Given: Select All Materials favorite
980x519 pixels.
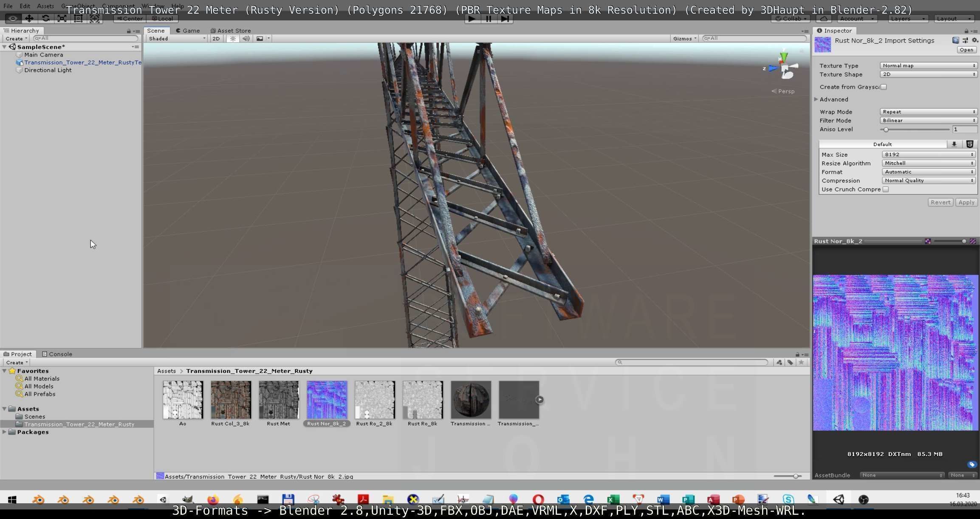Looking at the screenshot, I should (42, 379).
